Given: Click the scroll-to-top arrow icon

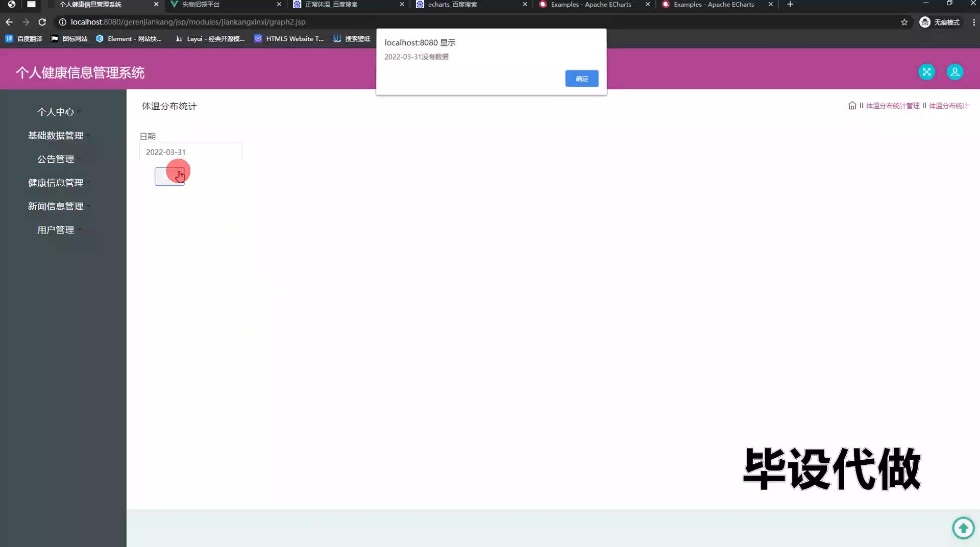Looking at the screenshot, I should pos(963,528).
